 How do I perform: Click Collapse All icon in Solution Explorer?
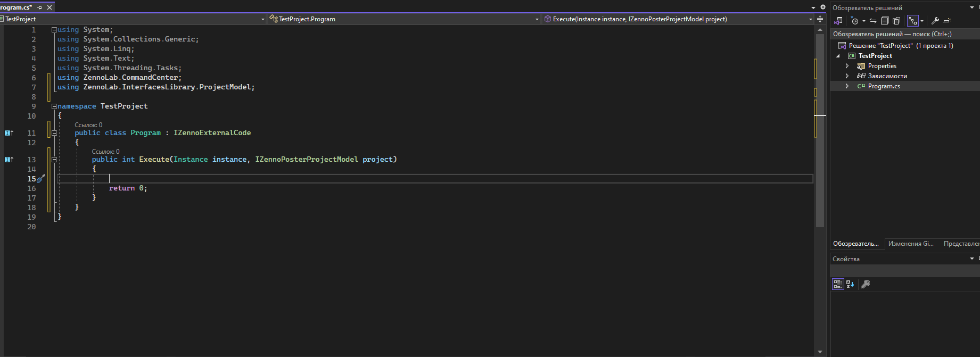point(885,21)
